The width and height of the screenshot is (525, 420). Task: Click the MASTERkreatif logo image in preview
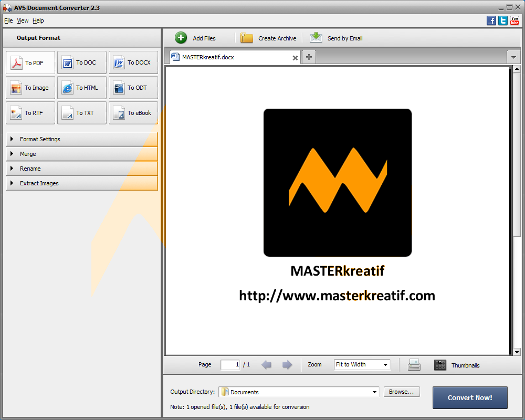tap(338, 183)
